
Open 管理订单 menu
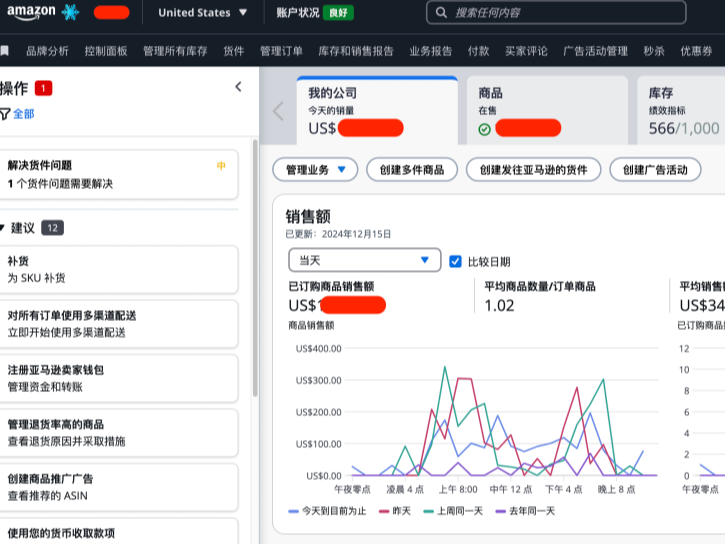point(281,51)
